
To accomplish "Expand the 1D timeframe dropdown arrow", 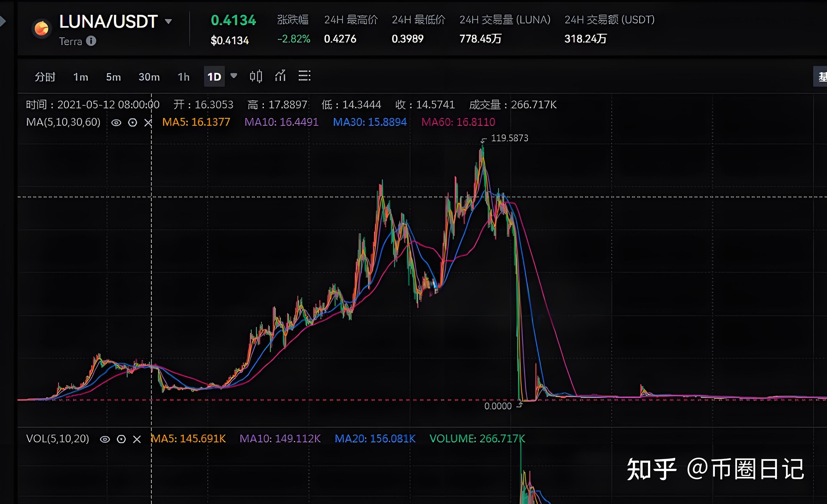I will 234,76.
